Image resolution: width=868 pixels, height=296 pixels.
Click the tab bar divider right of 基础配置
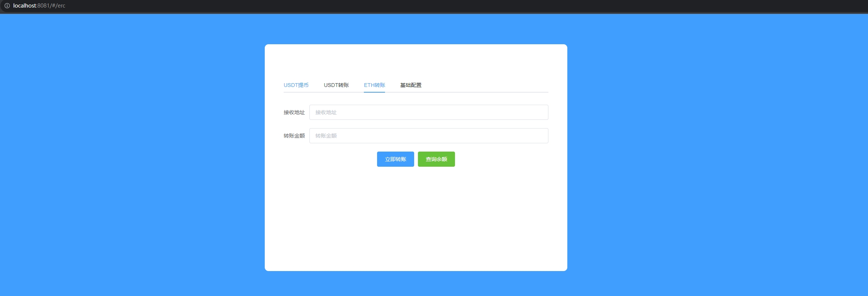tap(492, 92)
